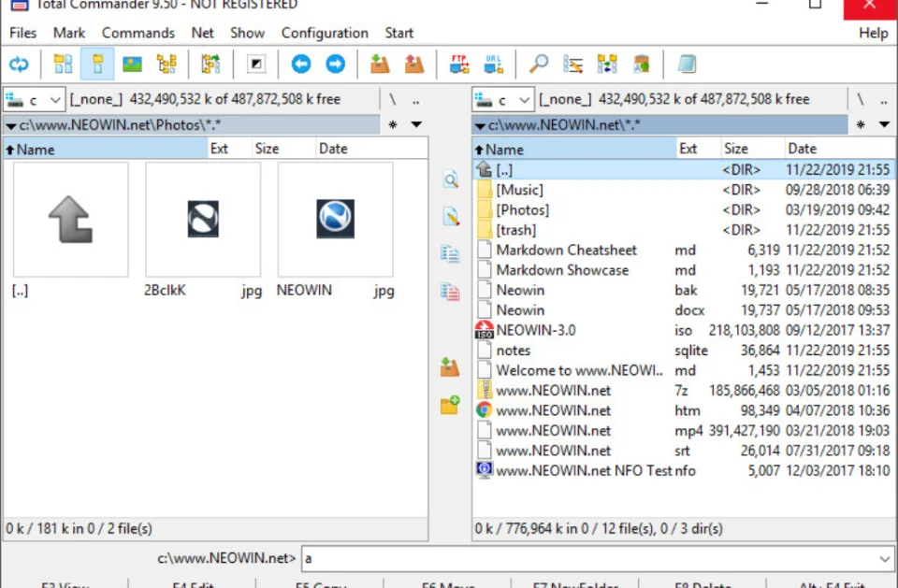Sort right panel by Size column header

(x=752, y=149)
